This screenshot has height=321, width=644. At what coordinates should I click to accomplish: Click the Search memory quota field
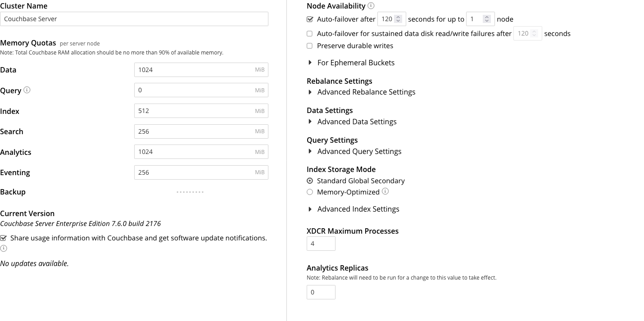[201, 131]
